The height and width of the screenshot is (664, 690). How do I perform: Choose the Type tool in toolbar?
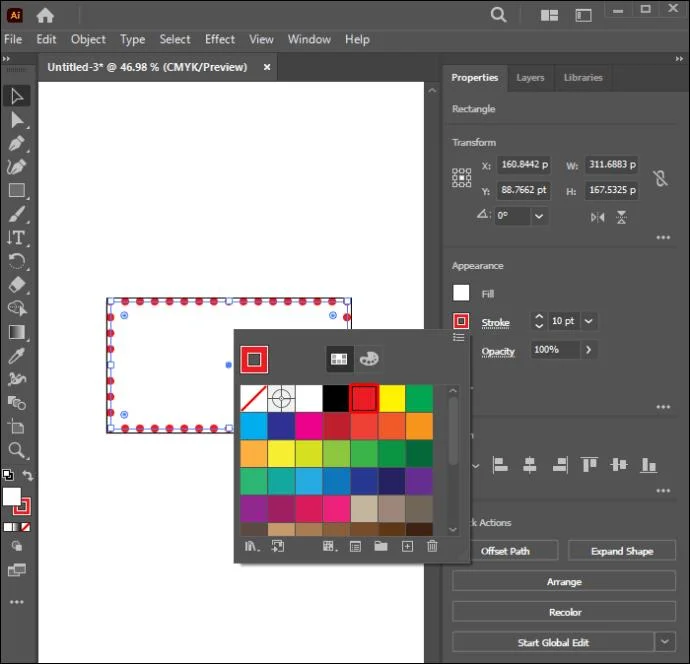pos(16,238)
